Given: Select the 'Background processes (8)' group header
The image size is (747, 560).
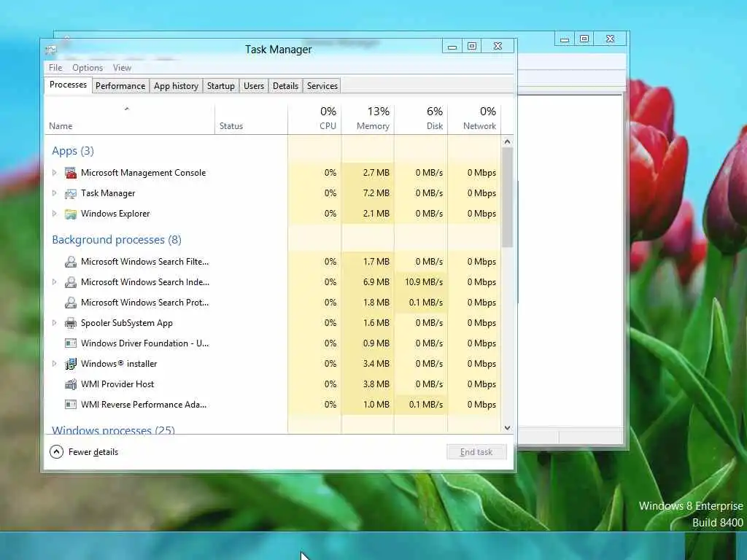Looking at the screenshot, I should 117,240.
